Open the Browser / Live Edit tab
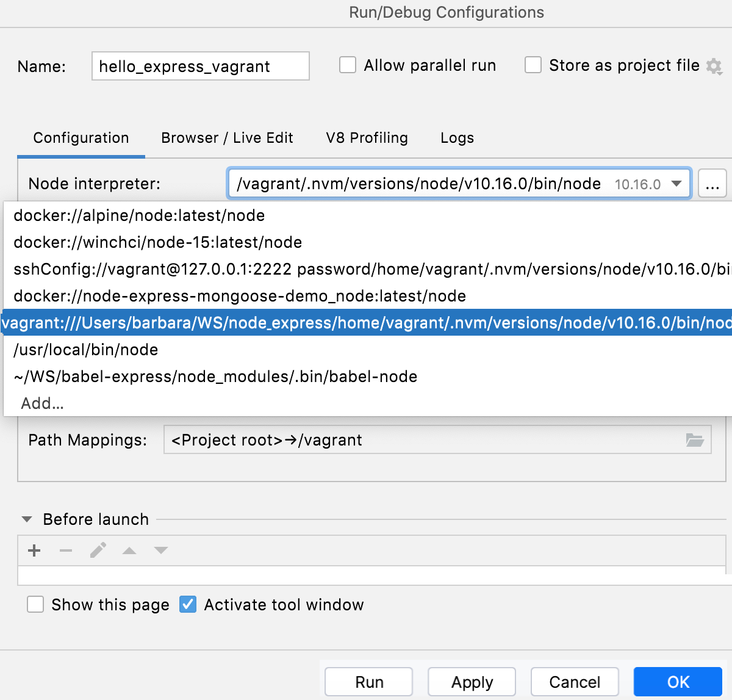This screenshot has width=732, height=700. (x=226, y=138)
